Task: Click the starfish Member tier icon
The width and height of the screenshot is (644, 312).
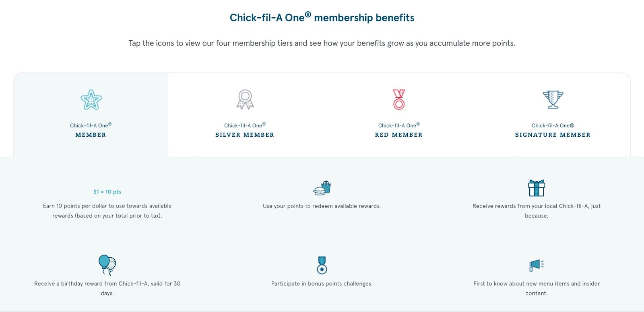Action: (x=91, y=100)
